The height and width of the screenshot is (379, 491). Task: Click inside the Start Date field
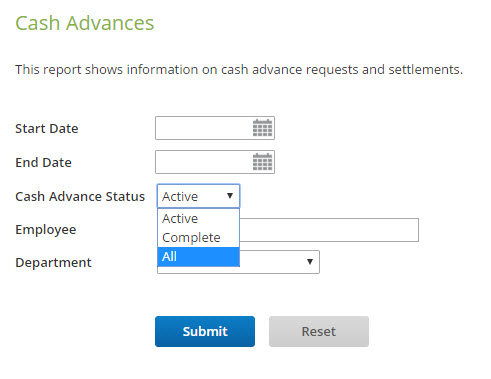pyautogui.click(x=203, y=128)
